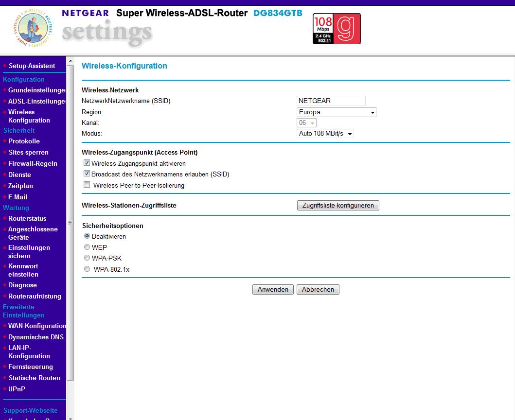This screenshot has height=420, width=515.
Task: Click the sidebar scroll-down arrow
Action: point(71,418)
